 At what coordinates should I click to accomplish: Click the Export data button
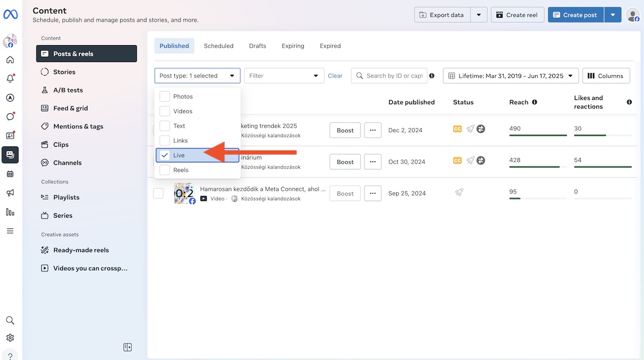click(x=442, y=15)
